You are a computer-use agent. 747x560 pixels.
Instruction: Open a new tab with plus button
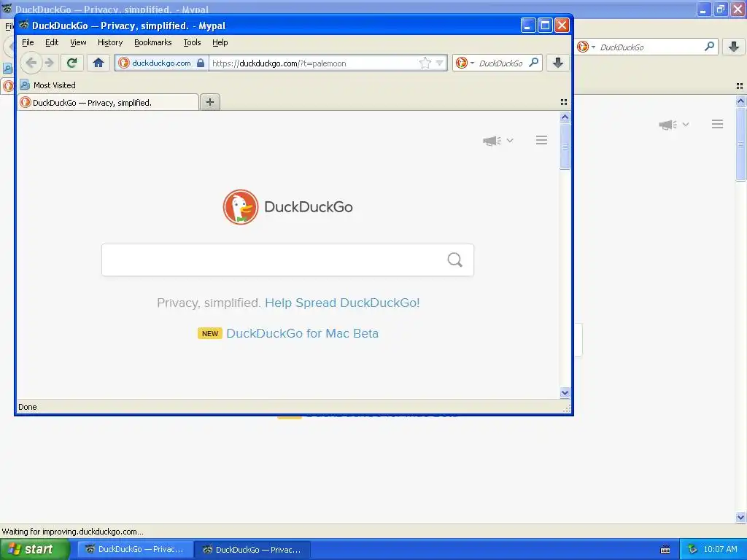[210, 102]
